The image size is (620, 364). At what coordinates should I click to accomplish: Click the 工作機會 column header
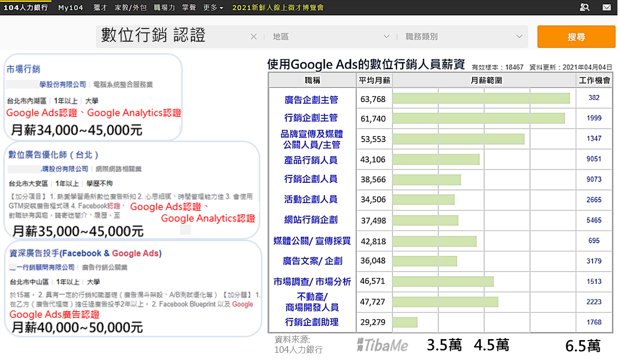[594, 80]
